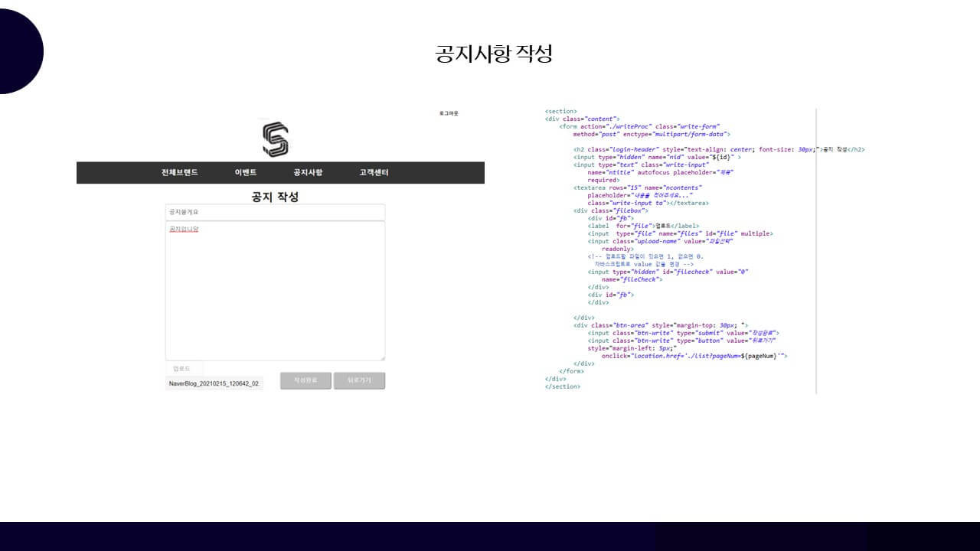This screenshot has width=980, height=551.
Task: Click the S-shaped site logo
Action: (x=275, y=140)
